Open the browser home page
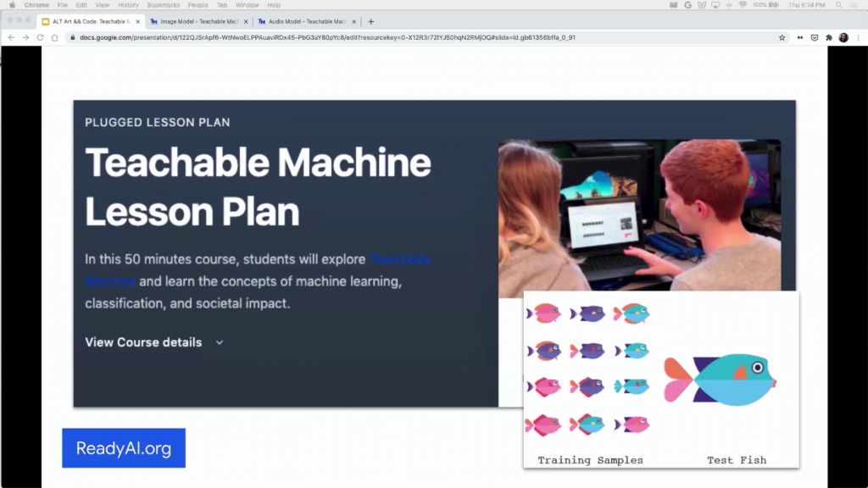The image size is (868, 488). click(x=54, y=37)
